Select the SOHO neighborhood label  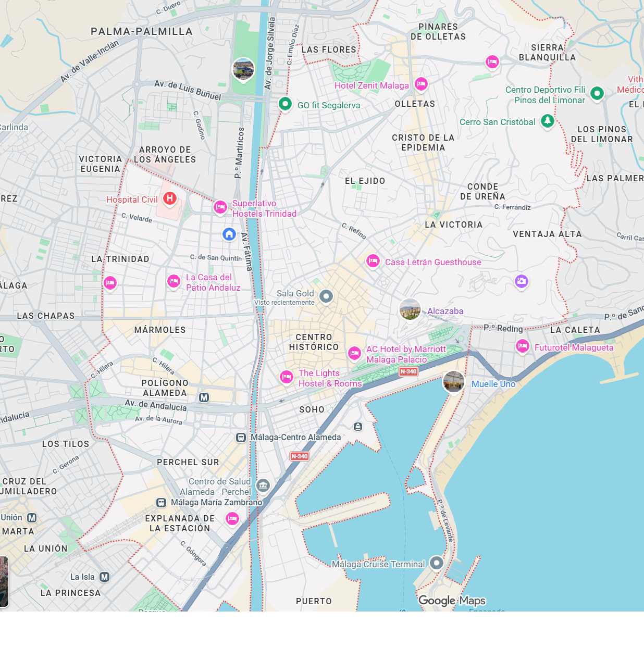(312, 409)
